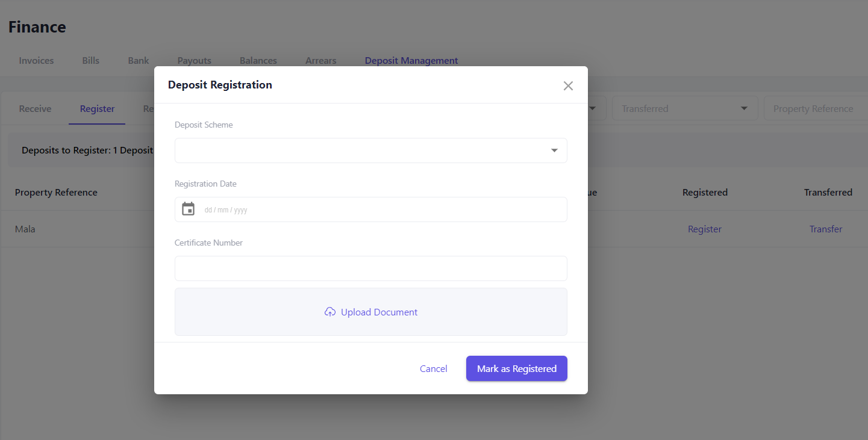Click Mark as Registered
This screenshot has height=440, width=868.
(x=516, y=368)
